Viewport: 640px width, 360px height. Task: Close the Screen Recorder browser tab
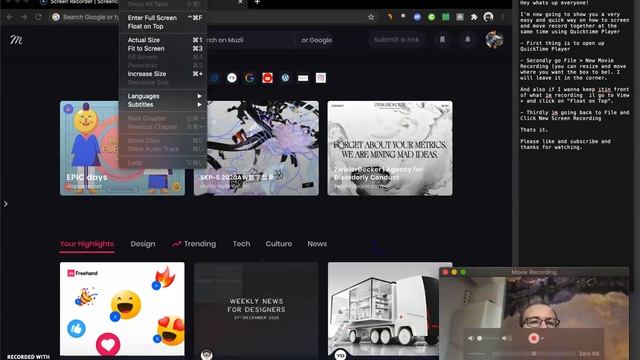click(x=240, y=2)
